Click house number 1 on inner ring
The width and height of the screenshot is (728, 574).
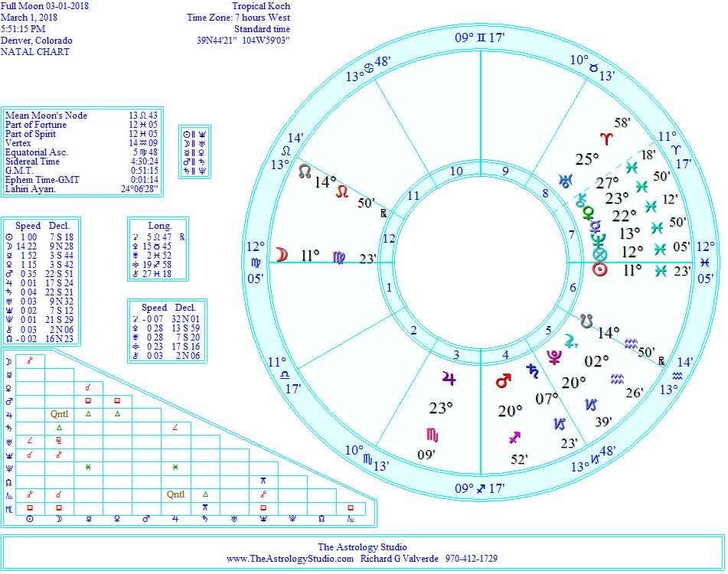click(389, 288)
